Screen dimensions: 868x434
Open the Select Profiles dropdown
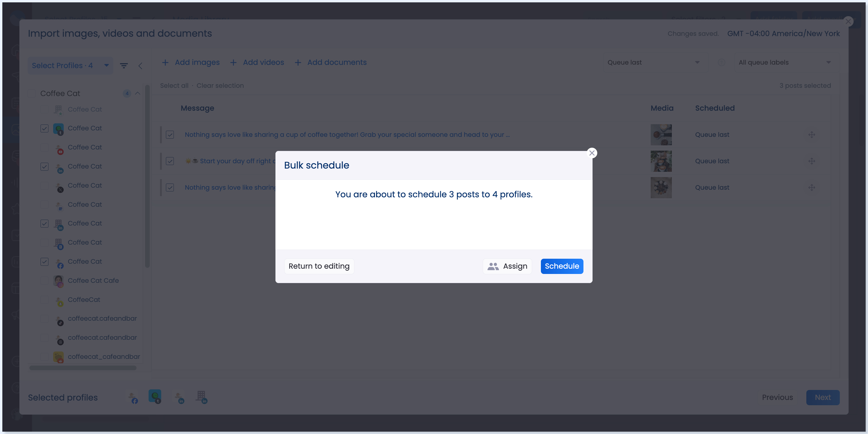(x=70, y=65)
